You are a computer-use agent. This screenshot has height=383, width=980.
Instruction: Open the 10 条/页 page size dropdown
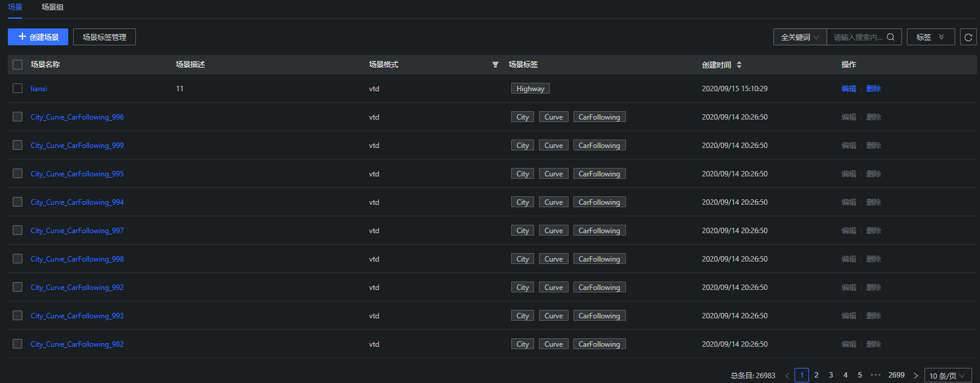tap(947, 376)
